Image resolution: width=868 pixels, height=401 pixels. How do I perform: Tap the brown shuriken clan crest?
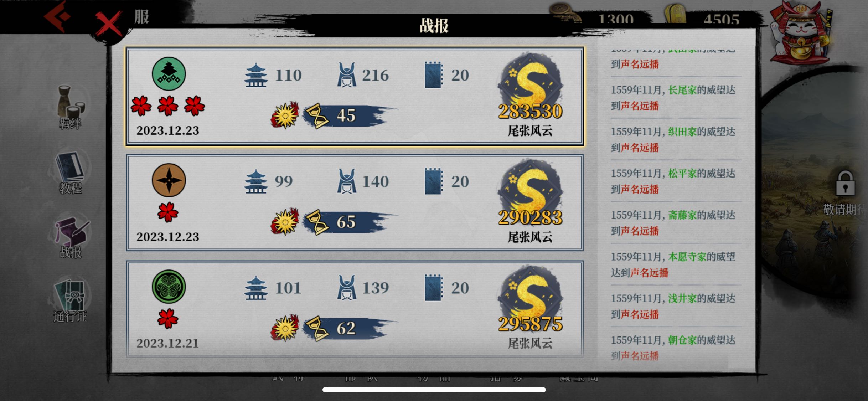pyautogui.click(x=169, y=180)
